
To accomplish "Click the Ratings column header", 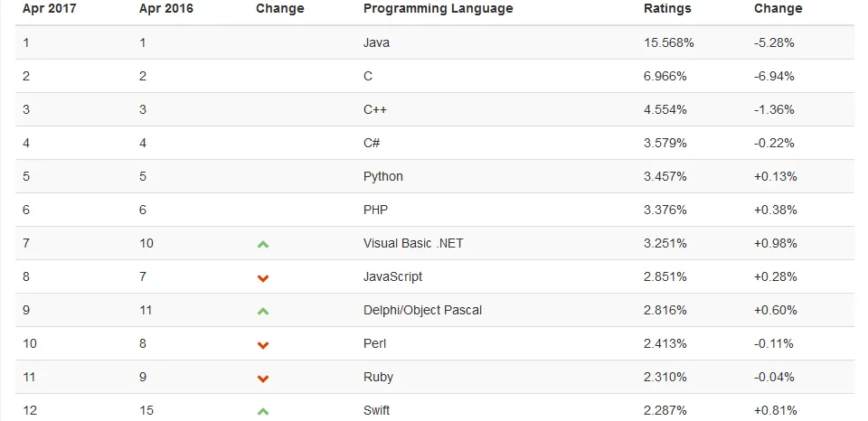I will click(x=667, y=8).
